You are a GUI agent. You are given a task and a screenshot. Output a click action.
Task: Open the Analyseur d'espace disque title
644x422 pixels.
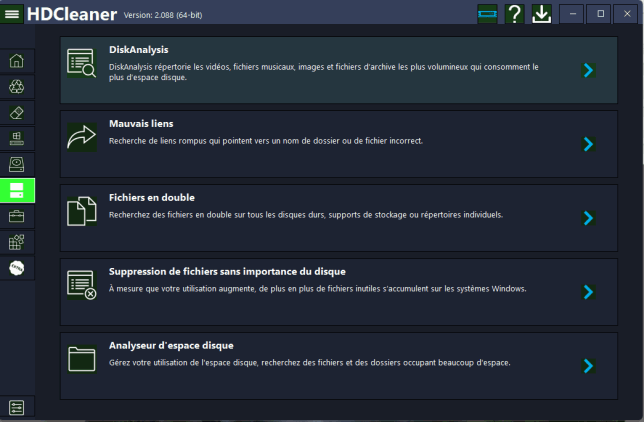click(x=171, y=346)
